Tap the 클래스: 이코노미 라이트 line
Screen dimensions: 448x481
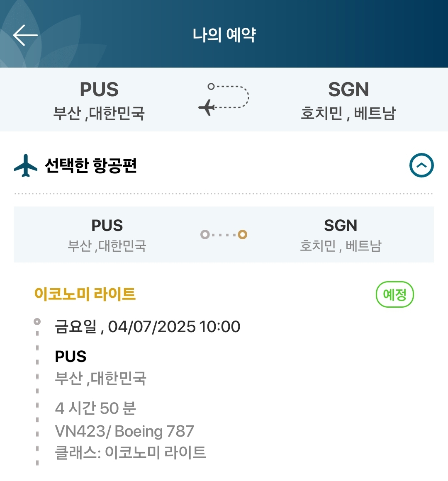point(130,452)
